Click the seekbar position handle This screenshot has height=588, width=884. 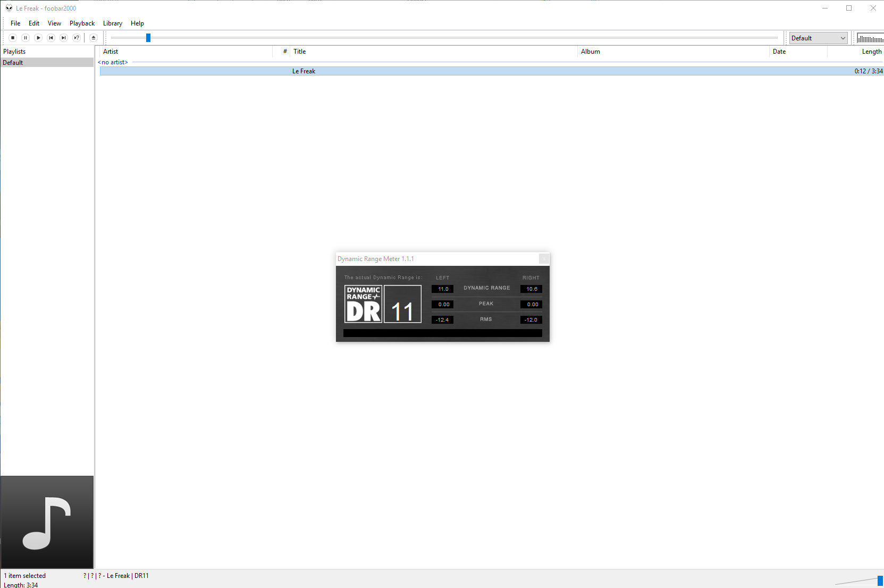(x=148, y=38)
